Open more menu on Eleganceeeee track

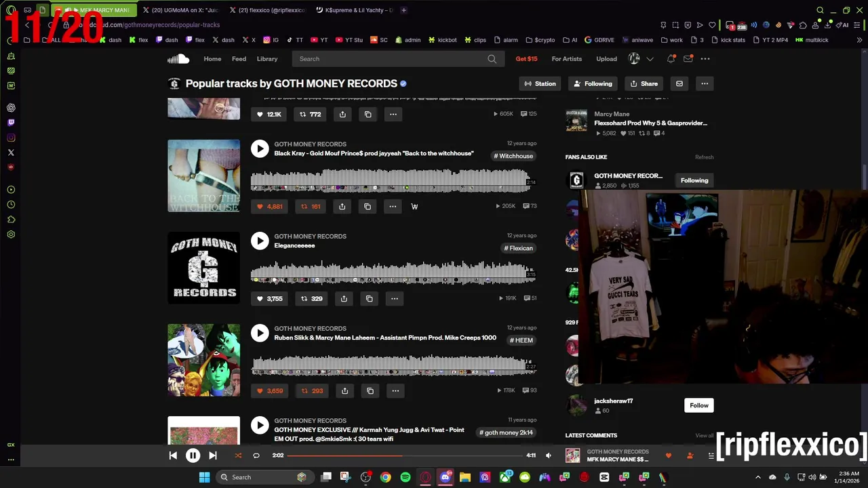tap(394, 298)
